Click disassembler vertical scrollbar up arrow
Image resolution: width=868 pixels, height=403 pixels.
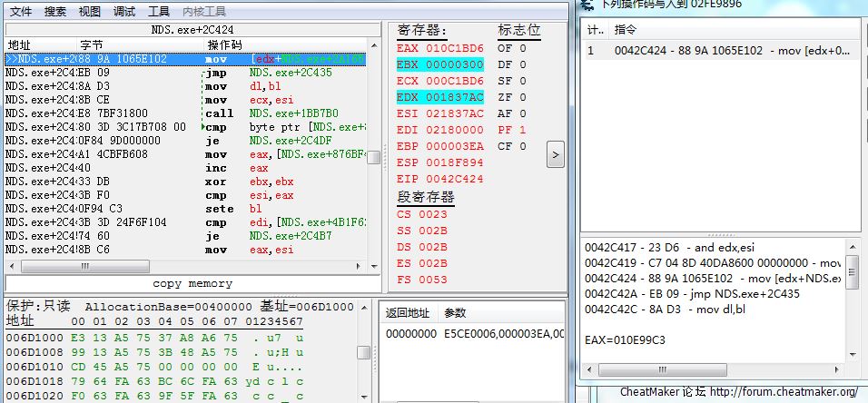pyautogui.click(x=373, y=44)
